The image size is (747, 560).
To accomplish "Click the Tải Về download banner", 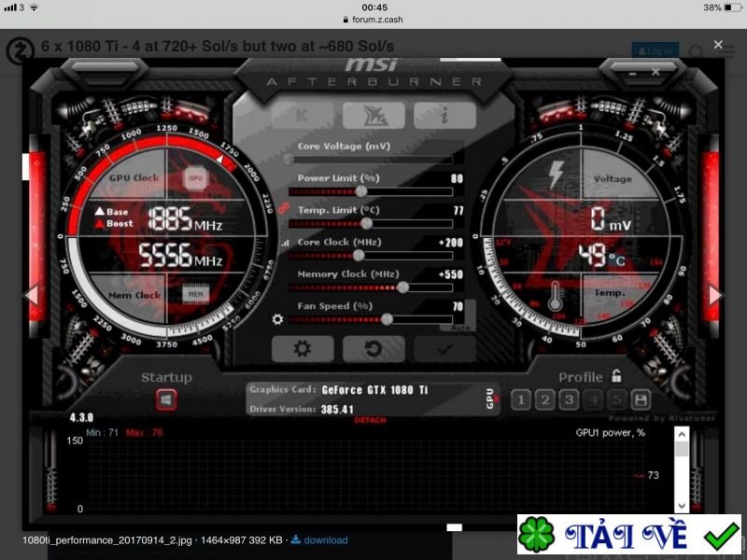I will 629,534.
